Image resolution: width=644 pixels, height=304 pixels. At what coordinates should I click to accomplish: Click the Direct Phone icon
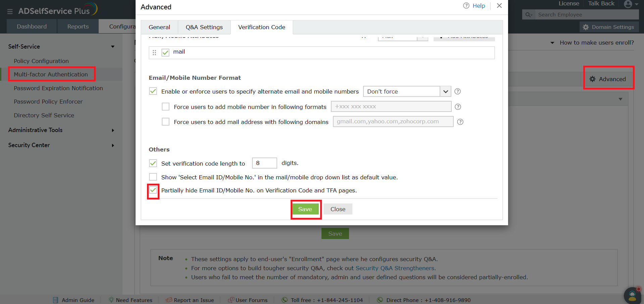click(x=380, y=300)
